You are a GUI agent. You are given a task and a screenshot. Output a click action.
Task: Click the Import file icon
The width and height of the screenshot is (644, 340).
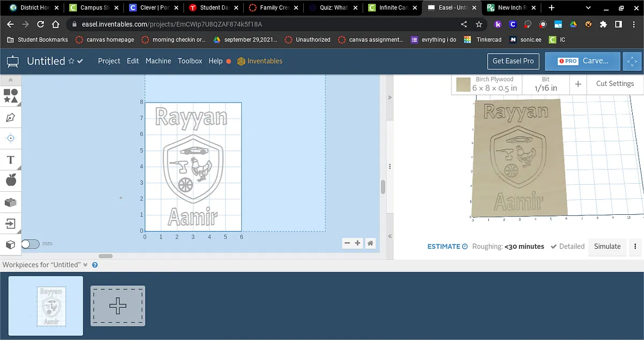click(x=10, y=223)
